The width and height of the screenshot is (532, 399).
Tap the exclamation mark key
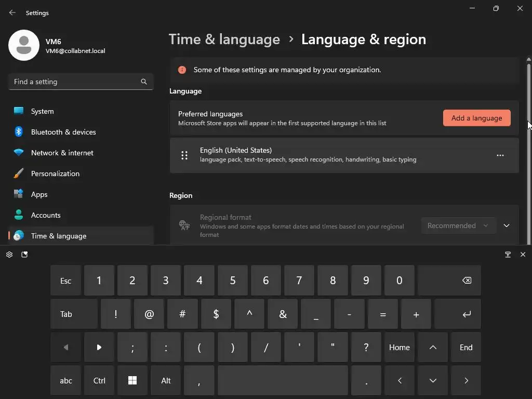click(116, 314)
